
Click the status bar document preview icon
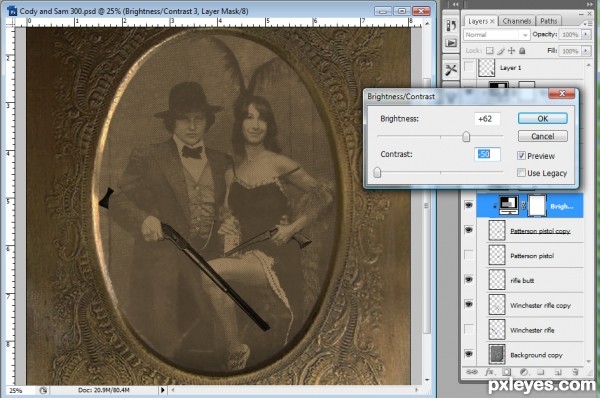[x=43, y=390]
